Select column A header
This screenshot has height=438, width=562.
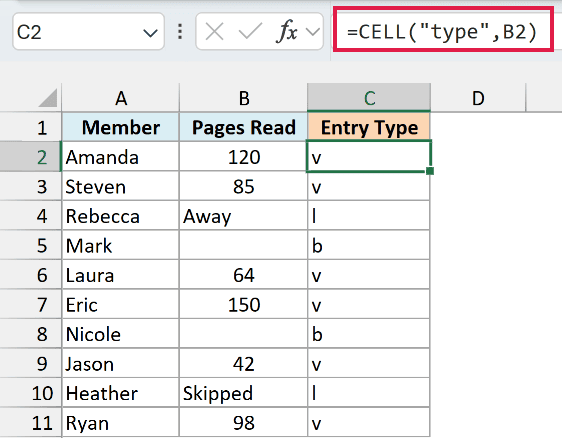pos(120,97)
